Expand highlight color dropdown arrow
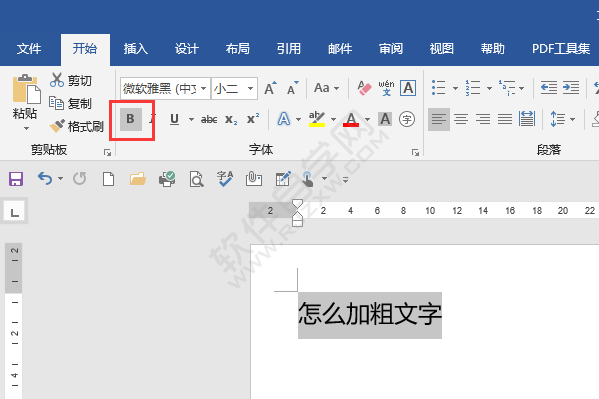The height and width of the screenshot is (399, 599). click(x=333, y=119)
